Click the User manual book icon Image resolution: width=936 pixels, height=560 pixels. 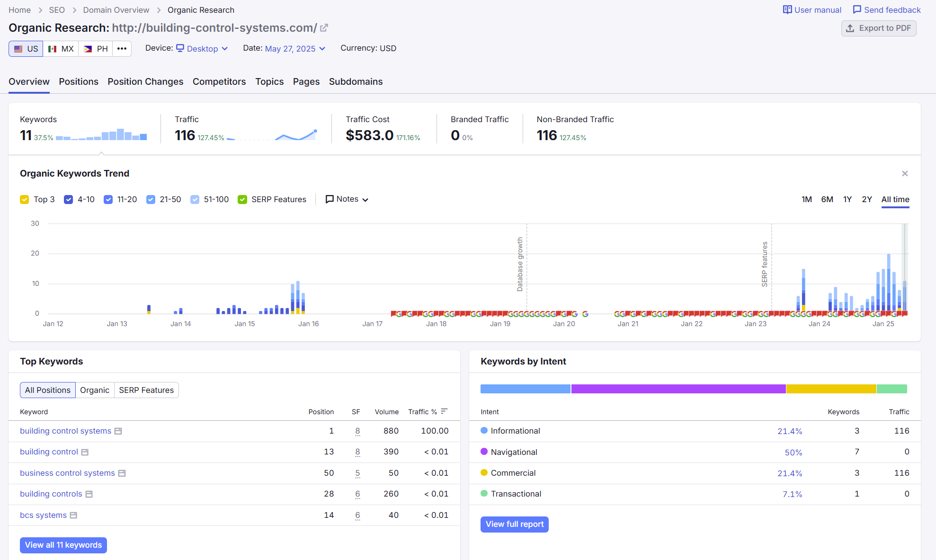pyautogui.click(x=787, y=10)
